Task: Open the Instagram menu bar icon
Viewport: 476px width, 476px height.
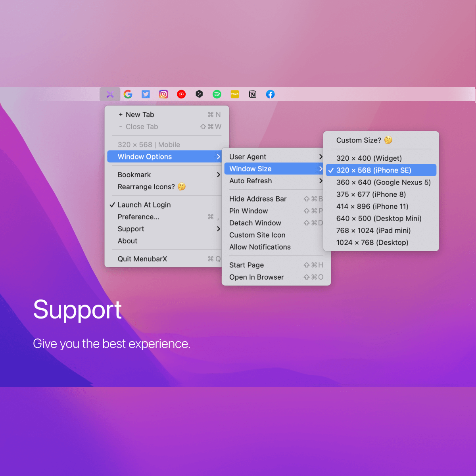Action: [x=163, y=94]
